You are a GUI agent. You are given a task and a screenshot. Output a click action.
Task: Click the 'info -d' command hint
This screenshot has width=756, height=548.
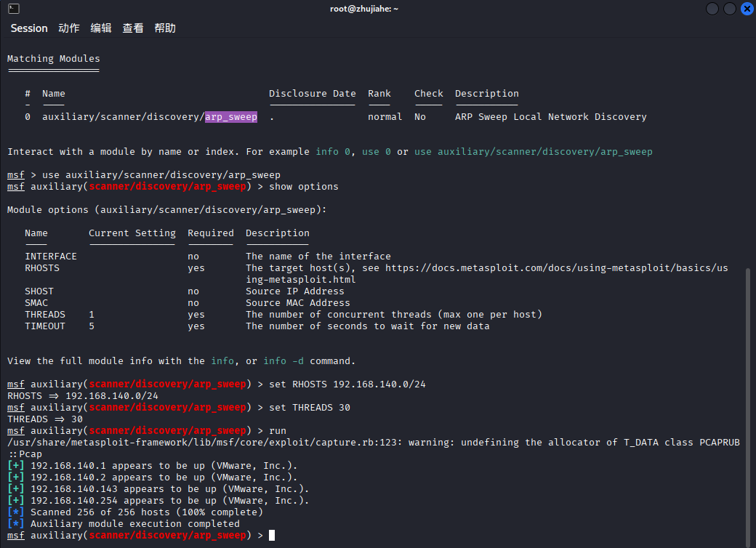(283, 361)
